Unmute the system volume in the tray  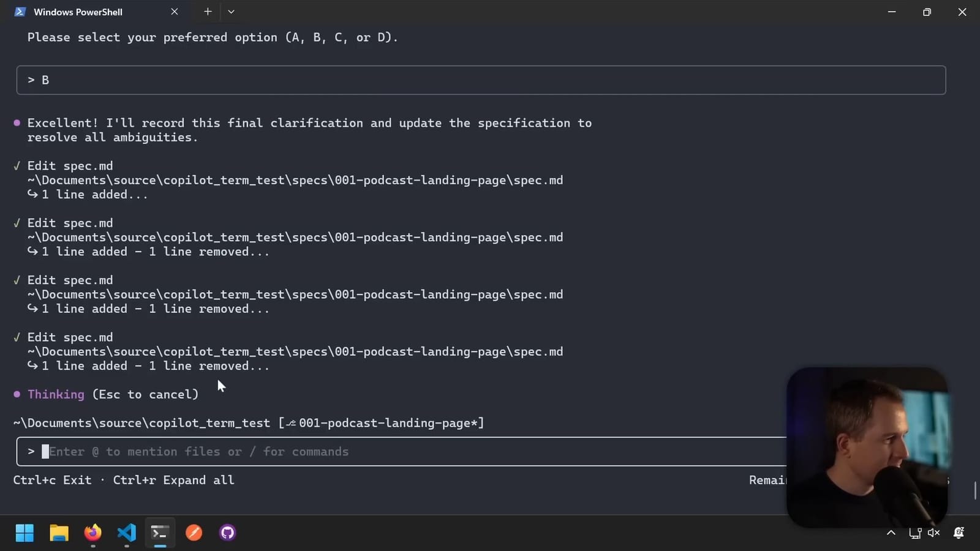click(934, 533)
